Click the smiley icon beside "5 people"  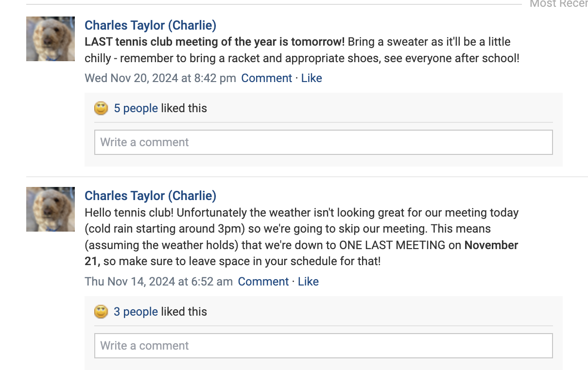tap(101, 108)
